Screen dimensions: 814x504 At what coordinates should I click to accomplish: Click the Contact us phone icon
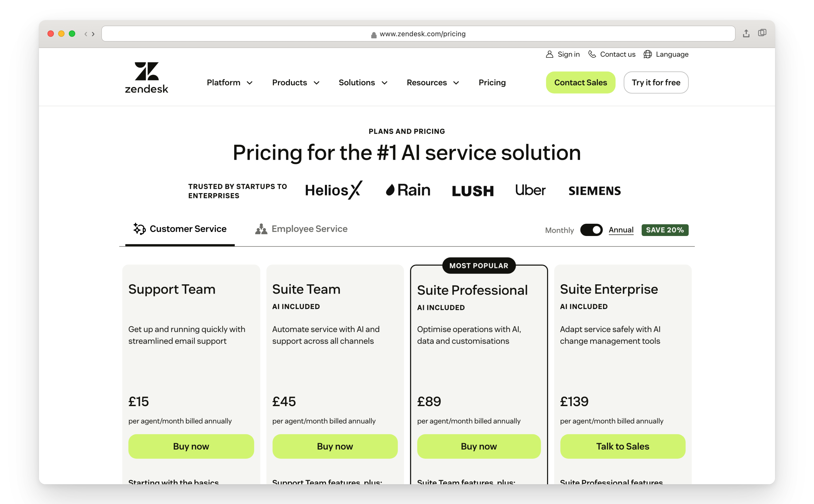click(592, 54)
